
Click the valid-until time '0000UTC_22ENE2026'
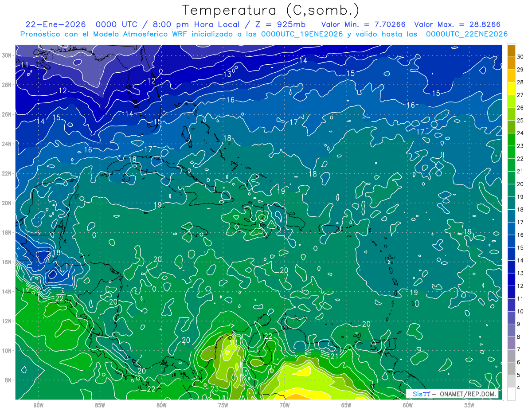(467, 34)
